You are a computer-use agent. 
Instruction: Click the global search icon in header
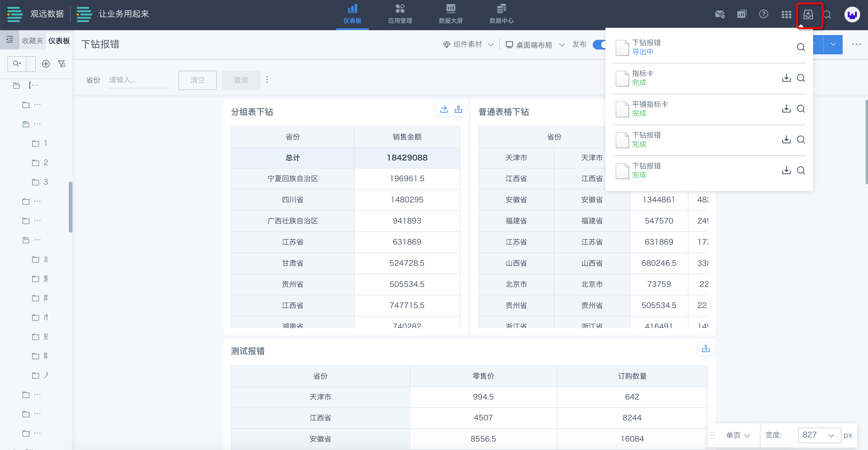827,14
